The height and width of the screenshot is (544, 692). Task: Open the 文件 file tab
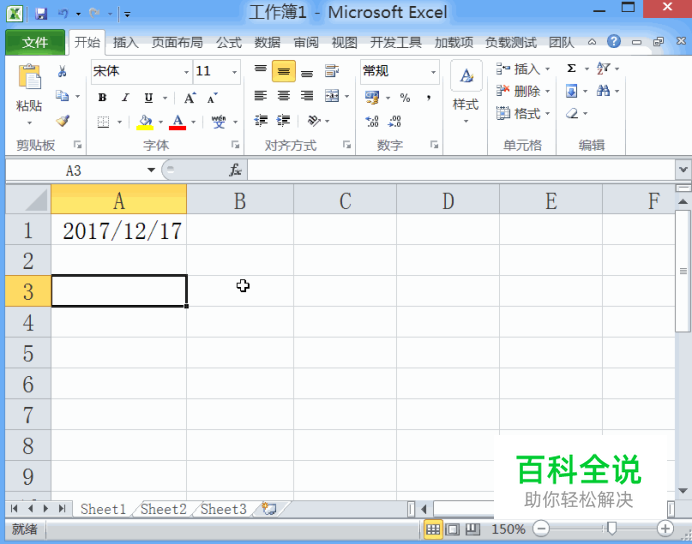click(35, 42)
